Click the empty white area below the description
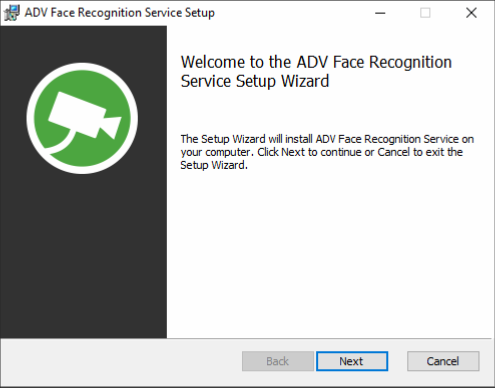 click(328, 253)
